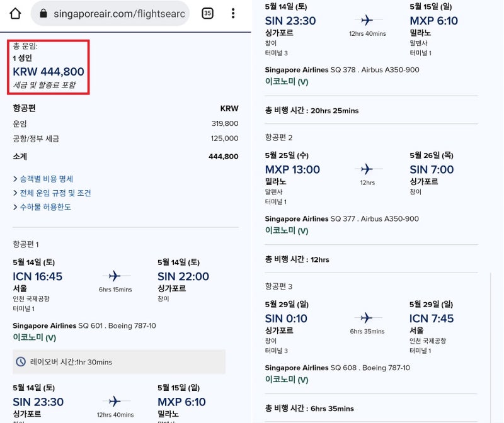Tap the singaporeair.com address bar
Image resolution: width=504 pixels, height=423 pixels.
[118, 13]
